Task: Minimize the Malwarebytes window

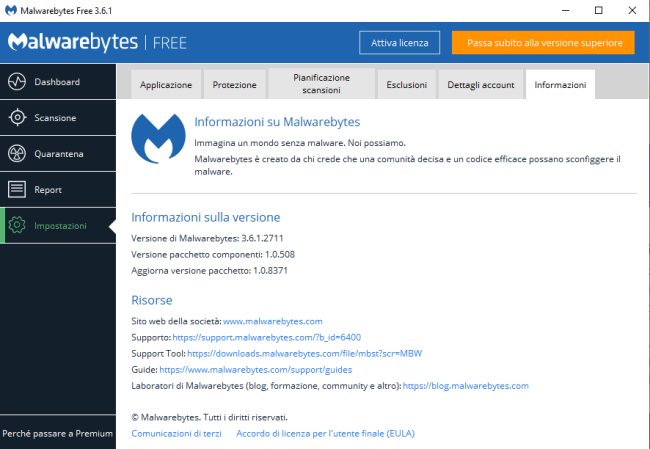Action: 565,10
